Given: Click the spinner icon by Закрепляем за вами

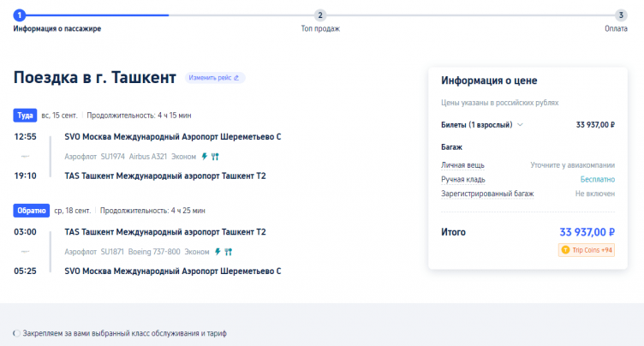Looking at the screenshot, I should coord(16,333).
